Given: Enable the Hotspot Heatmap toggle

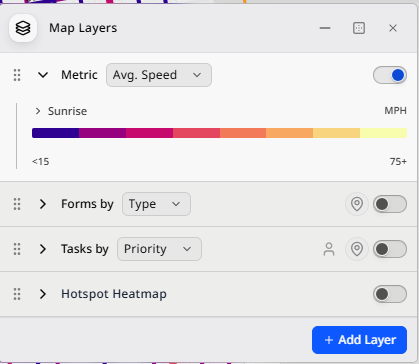Looking at the screenshot, I should pyautogui.click(x=390, y=294).
